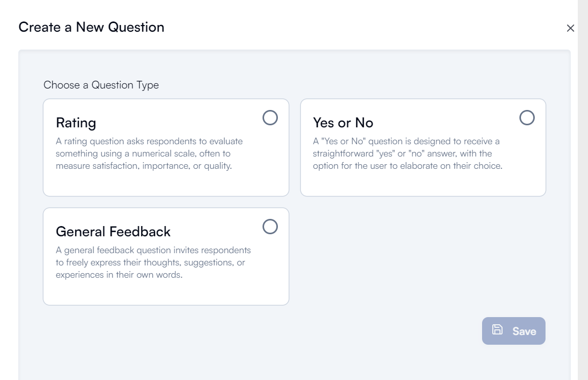588x380 pixels.
Task: Select the Yes or No radio button
Action: (x=527, y=118)
